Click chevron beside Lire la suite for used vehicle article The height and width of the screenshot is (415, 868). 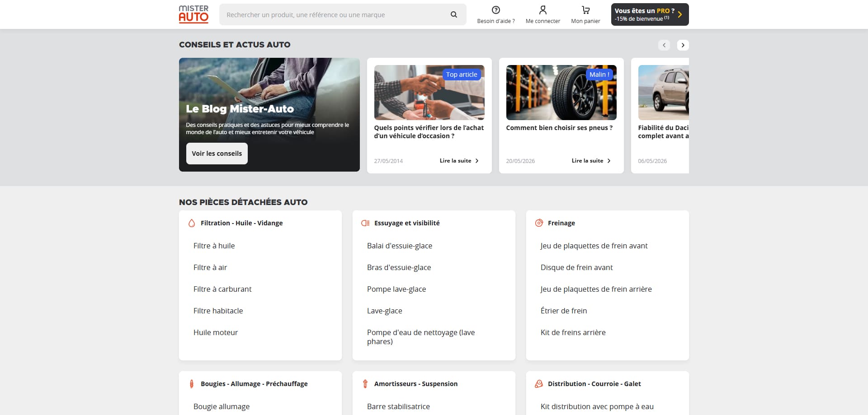[477, 161]
